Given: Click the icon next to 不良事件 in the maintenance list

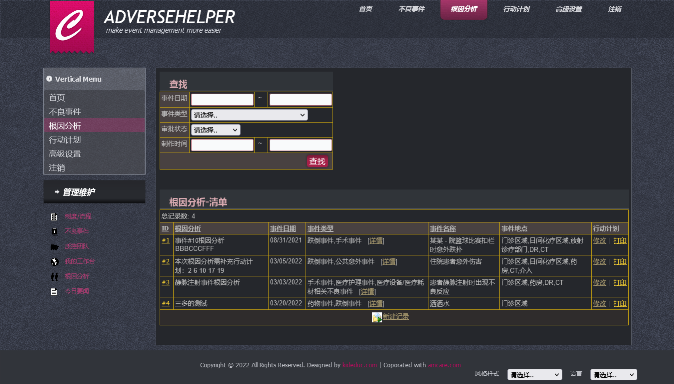Looking at the screenshot, I should click(x=54, y=231).
